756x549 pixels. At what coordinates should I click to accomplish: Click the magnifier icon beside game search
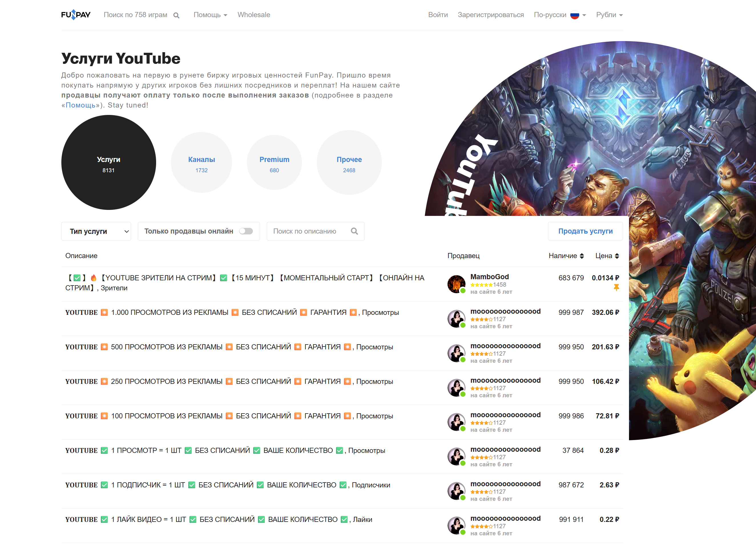pyautogui.click(x=176, y=15)
